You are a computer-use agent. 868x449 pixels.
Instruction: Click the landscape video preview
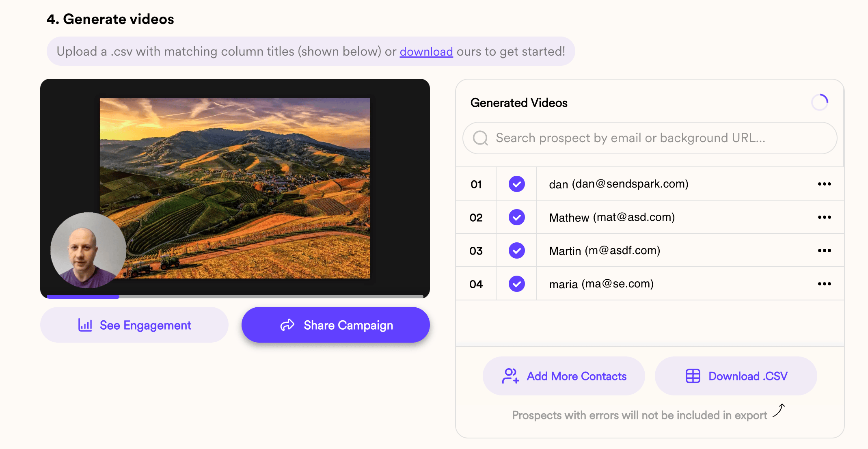235,188
